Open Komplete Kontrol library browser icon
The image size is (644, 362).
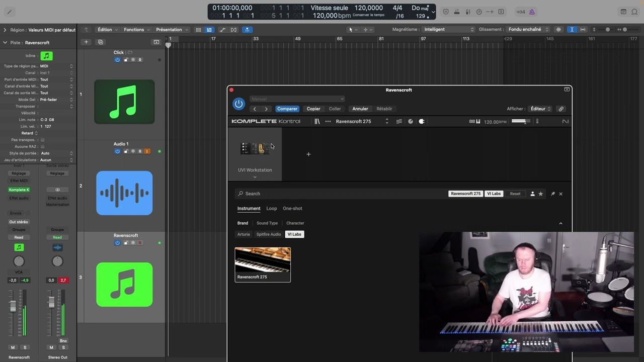(x=317, y=121)
